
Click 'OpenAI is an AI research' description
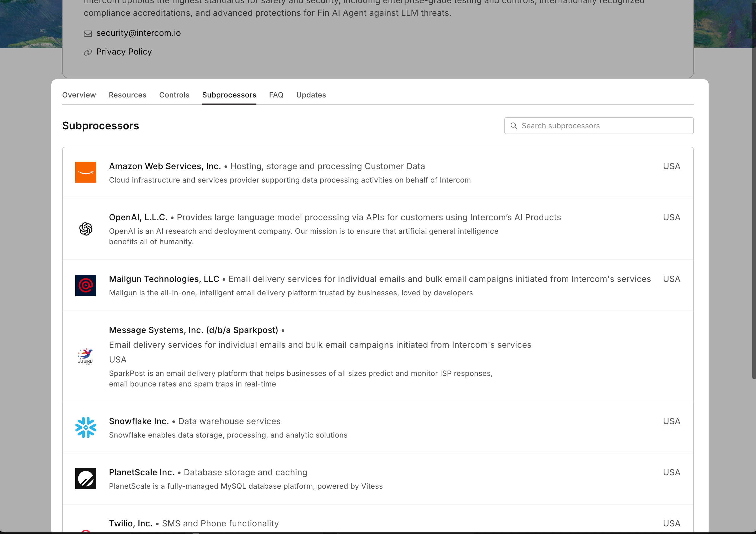tap(304, 236)
